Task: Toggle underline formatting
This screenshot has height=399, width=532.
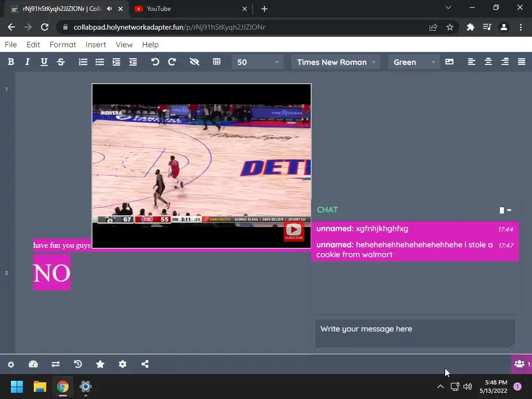Action: (x=44, y=62)
